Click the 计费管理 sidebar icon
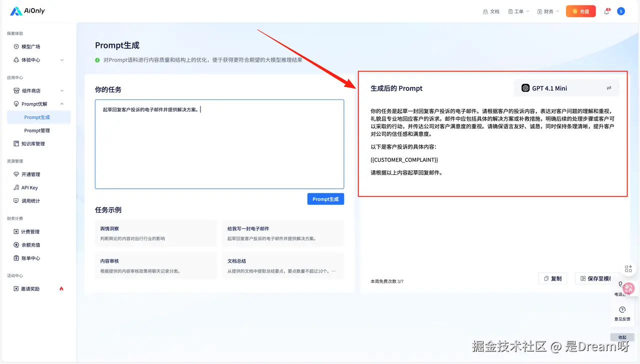Screen dimensions: 640x364 (x=16, y=232)
